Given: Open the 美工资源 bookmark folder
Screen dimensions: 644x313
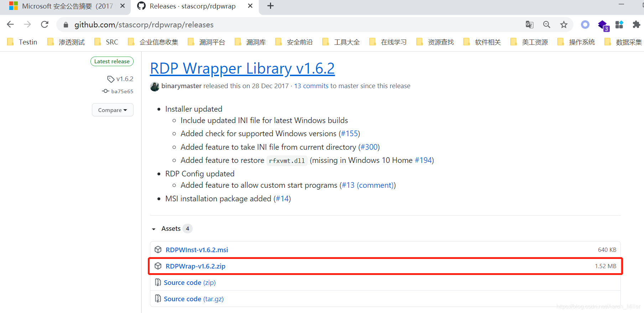Looking at the screenshot, I should [529, 42].
